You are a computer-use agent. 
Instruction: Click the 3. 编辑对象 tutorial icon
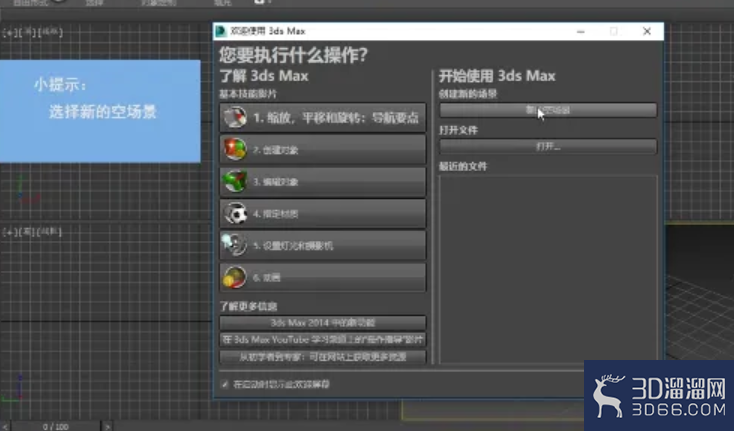[x=235, y=182]
